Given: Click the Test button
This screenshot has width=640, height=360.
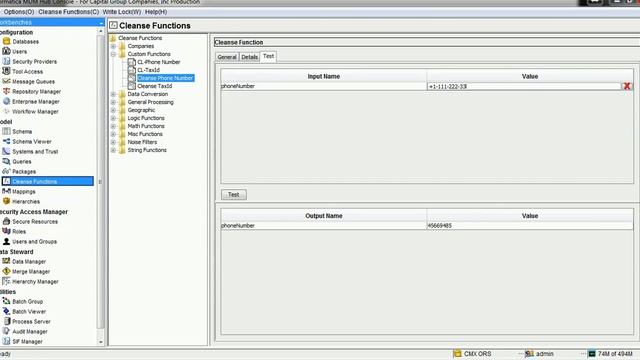Looking at the screenshot, I should (233, 195).
